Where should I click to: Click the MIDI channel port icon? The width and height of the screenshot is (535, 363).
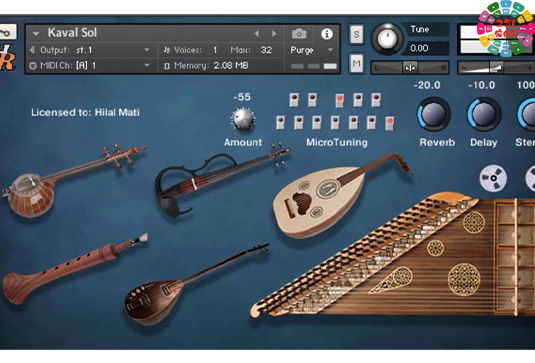pos(33,66)
